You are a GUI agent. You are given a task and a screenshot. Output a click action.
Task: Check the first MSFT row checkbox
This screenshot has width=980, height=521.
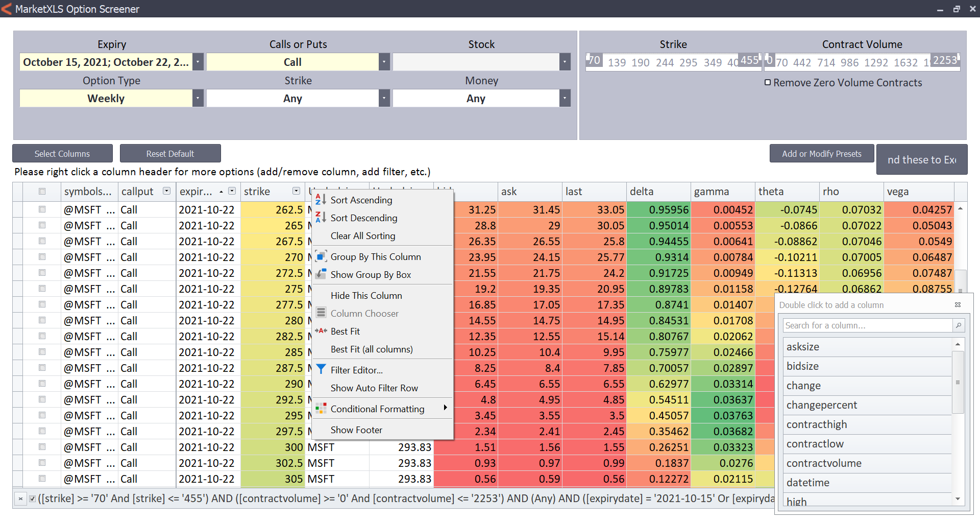coord(41,209)
